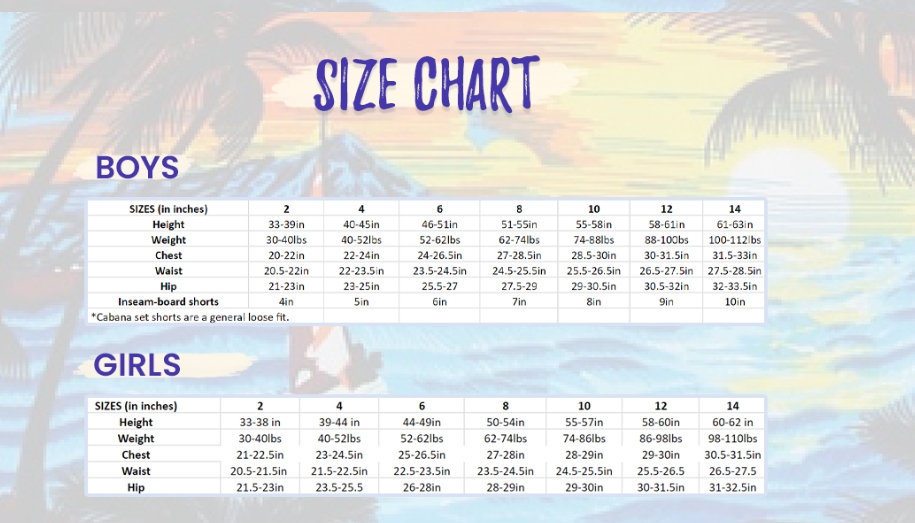Screen dimensions: 915x523
Task: Click the BOYS section heading
Action: [x=137, y=167]
